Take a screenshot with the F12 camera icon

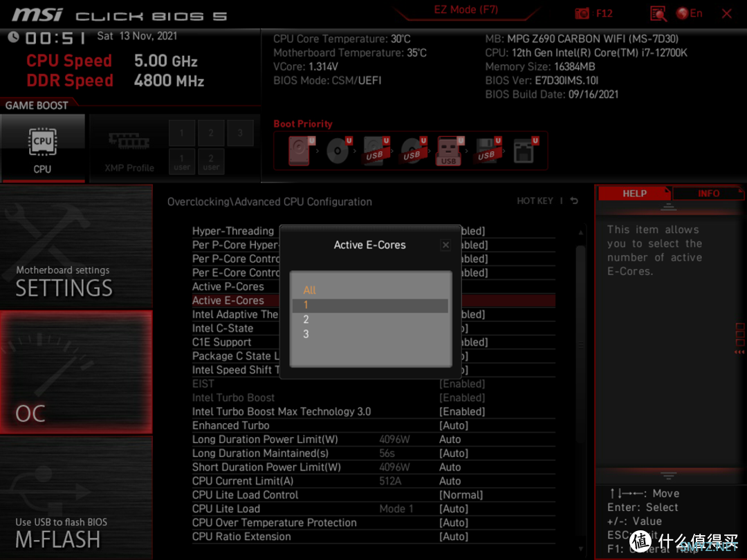[x=582, y=13]
